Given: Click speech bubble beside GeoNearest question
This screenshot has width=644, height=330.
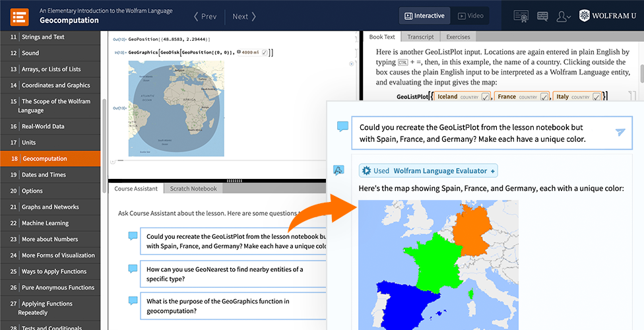Looking at the screenshot, I should [x=133, y=269].
